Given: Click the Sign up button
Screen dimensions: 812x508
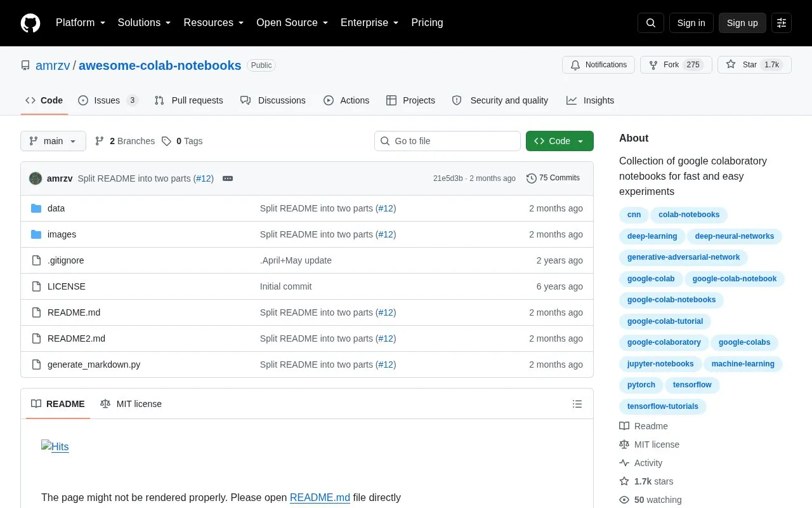Looking at the screenshot, I should (742, 23).
